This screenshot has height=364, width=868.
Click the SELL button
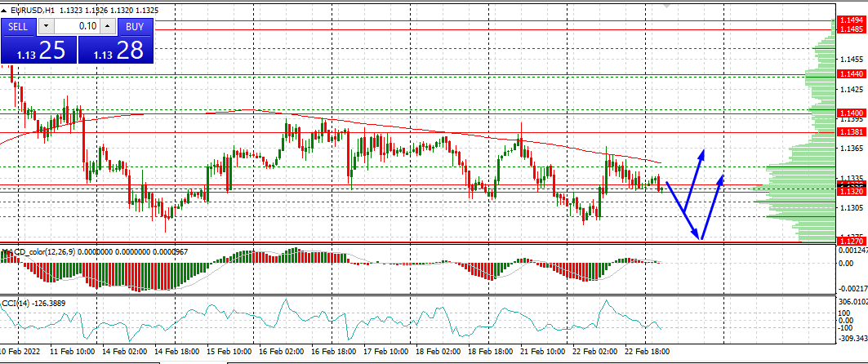coord(18,26)
